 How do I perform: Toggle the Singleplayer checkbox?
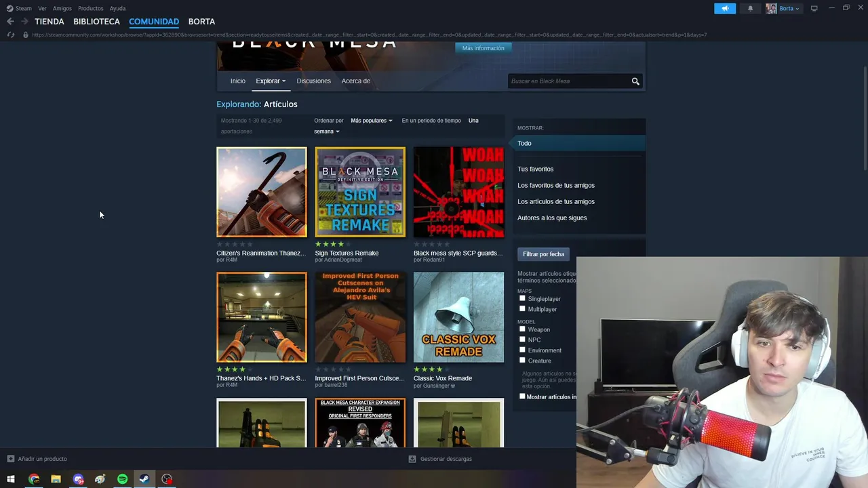point(522,298)
